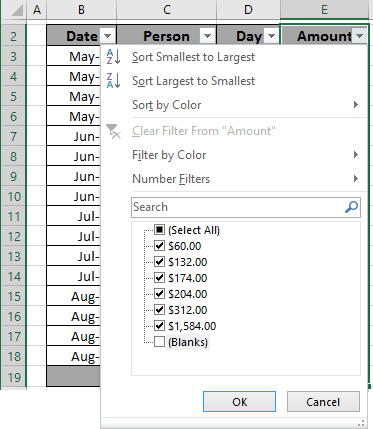Uncheck the $204.00 checkbox
This screenshot has height=429, width=373.
point(159,294)
